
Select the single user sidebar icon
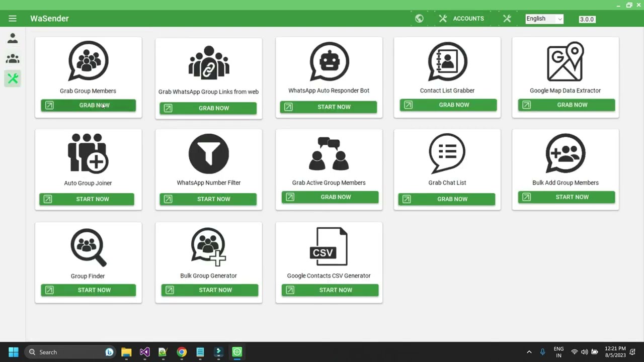pyautogui.click(x=13, y=38)
